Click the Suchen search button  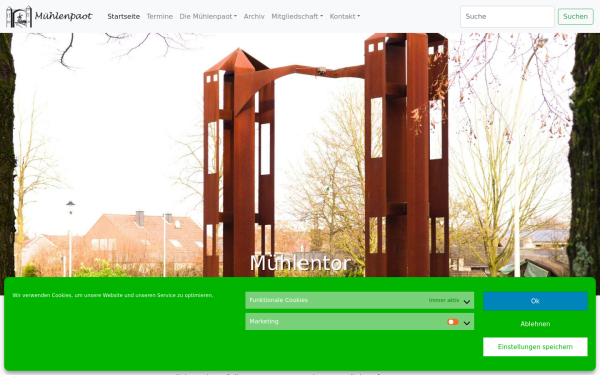(x=576, y=16)
